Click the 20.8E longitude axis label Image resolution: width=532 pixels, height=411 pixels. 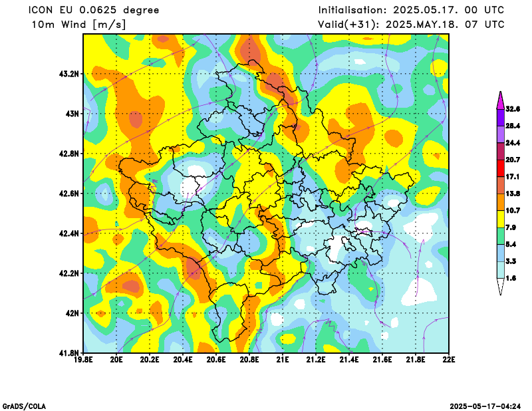[250, 360]
